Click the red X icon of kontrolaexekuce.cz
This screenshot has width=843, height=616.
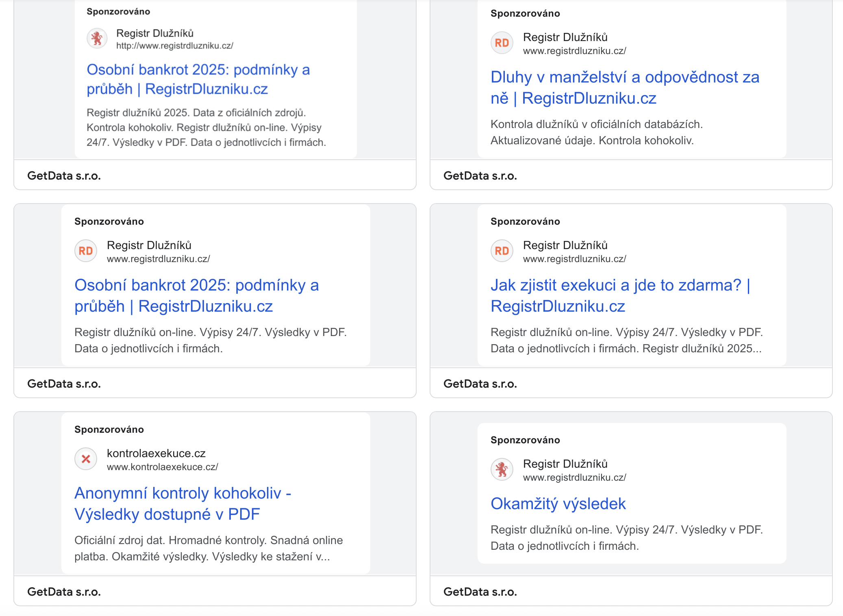[x=86, y=459]
